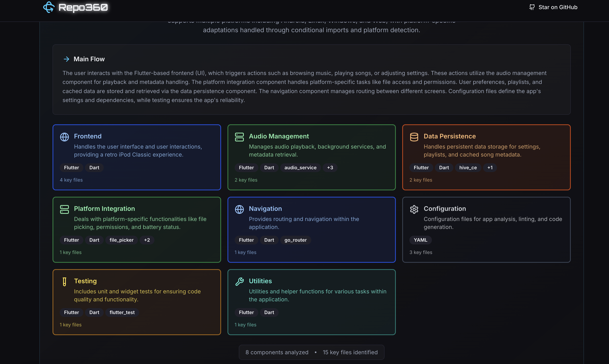Click the Main Flow arrow icon
This screenshot has height=364, width=609.
click(66, 59)
